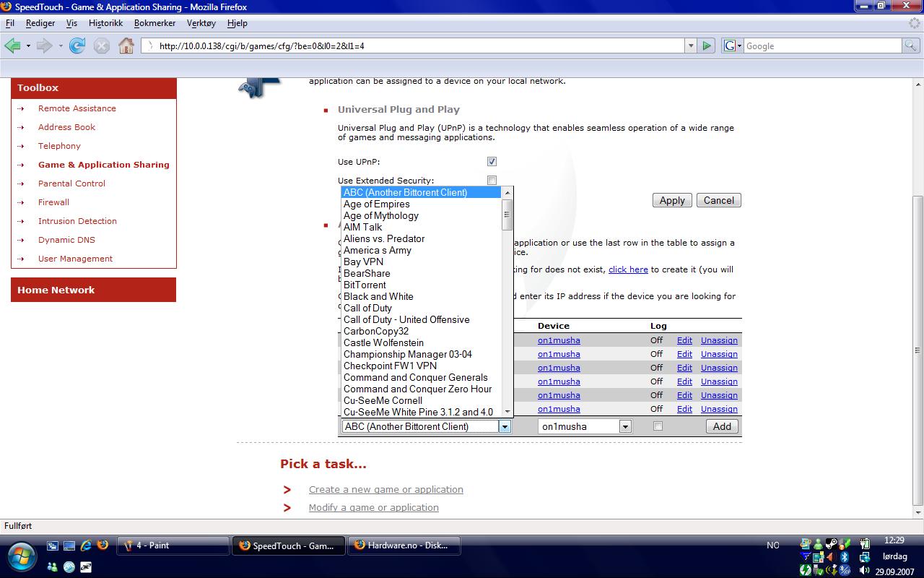The image size is (924, 578).
Task: Click the magnifier search icon
Action: coord(911,46)
